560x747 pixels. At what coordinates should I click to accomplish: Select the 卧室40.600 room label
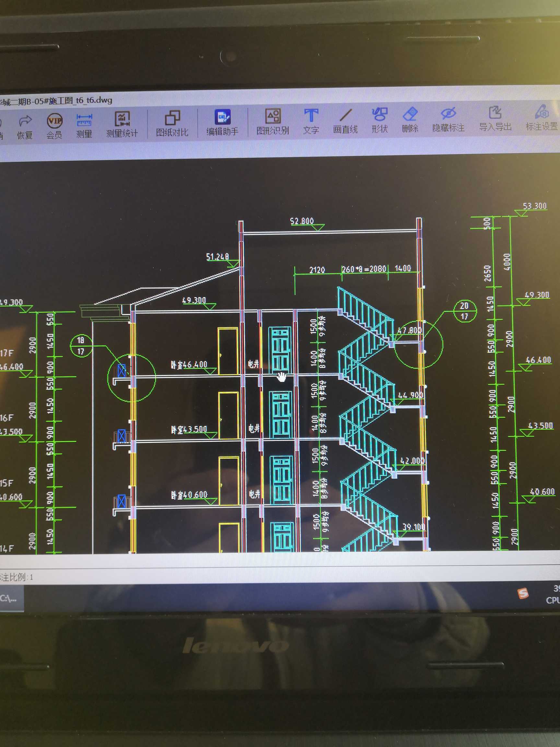pos(189,495)
